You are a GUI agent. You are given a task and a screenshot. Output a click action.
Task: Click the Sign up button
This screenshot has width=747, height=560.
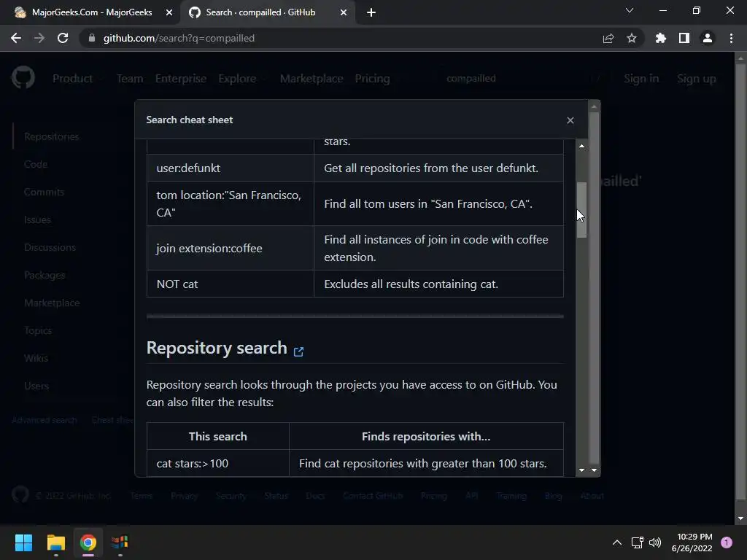(x=697, y=79)
